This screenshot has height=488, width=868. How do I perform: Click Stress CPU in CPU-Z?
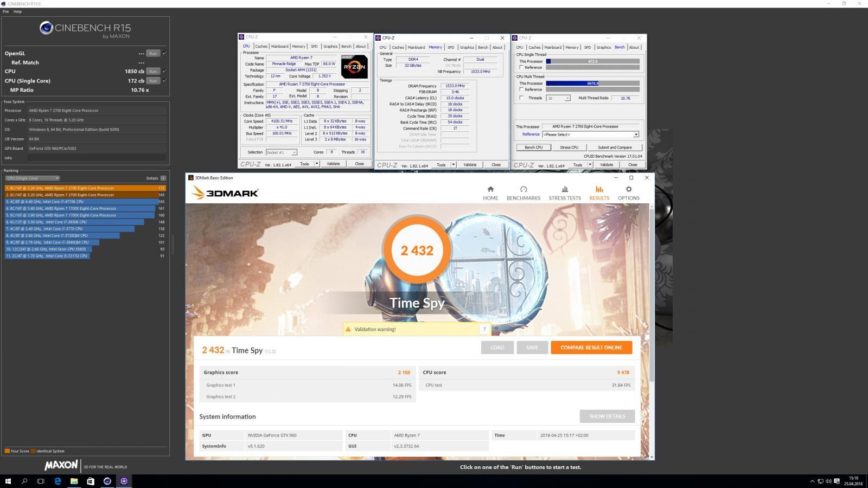pos(569,147)
